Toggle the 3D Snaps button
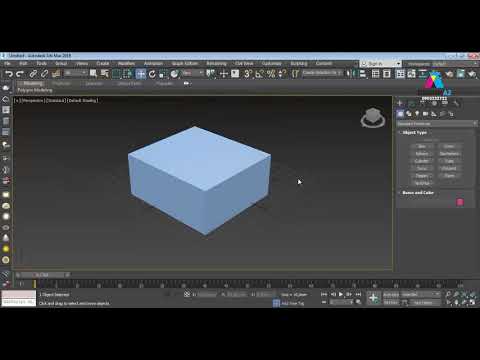Viewport: 480px width, 360px height. pyautogui.click(x=247, y=74)
